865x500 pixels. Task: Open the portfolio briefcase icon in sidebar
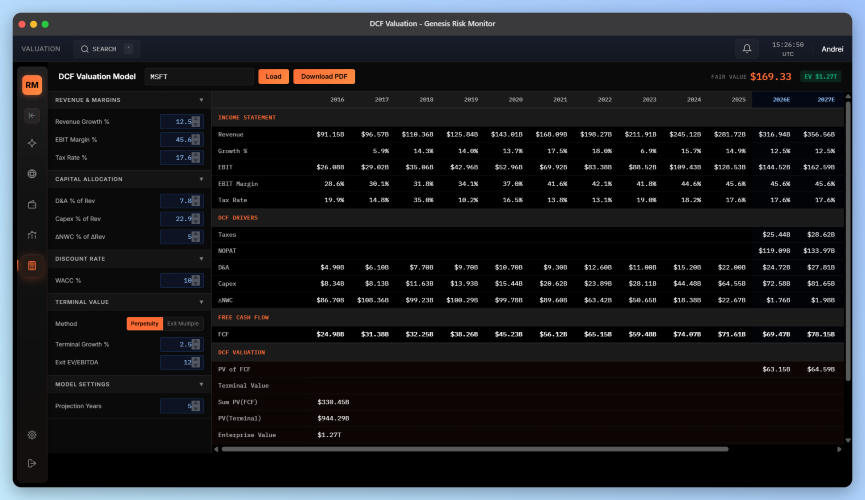tap(32, 204)
